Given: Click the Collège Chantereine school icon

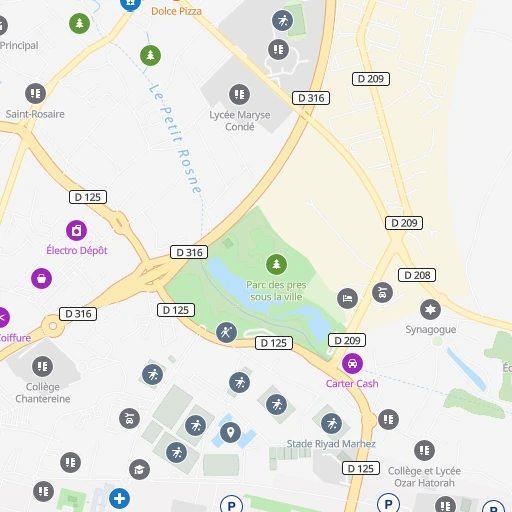Looking at the screenshot, I should point(42,366).
